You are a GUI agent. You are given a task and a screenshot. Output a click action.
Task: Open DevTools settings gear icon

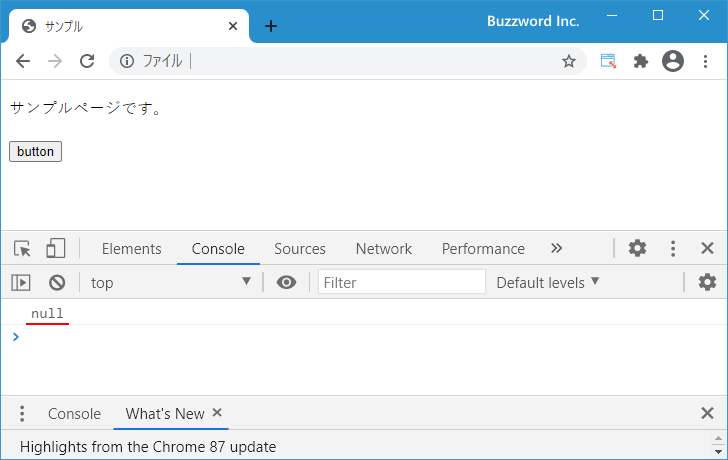pos(637,248)
